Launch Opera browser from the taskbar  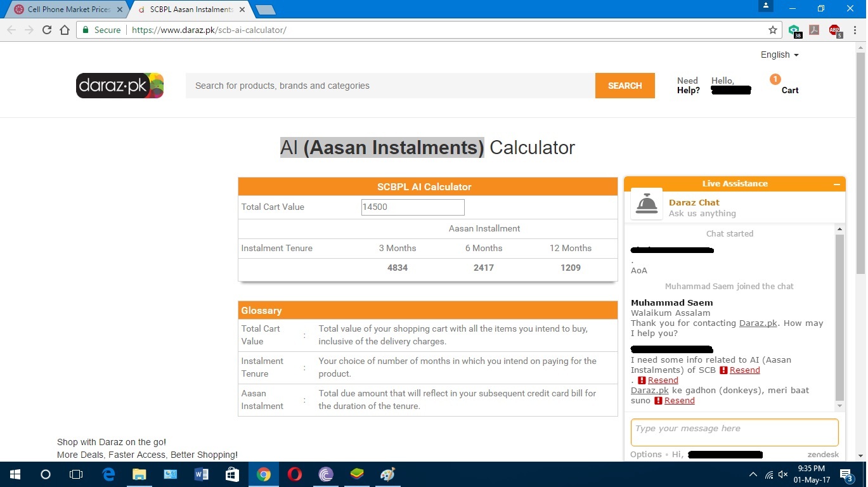coord(294,474)
